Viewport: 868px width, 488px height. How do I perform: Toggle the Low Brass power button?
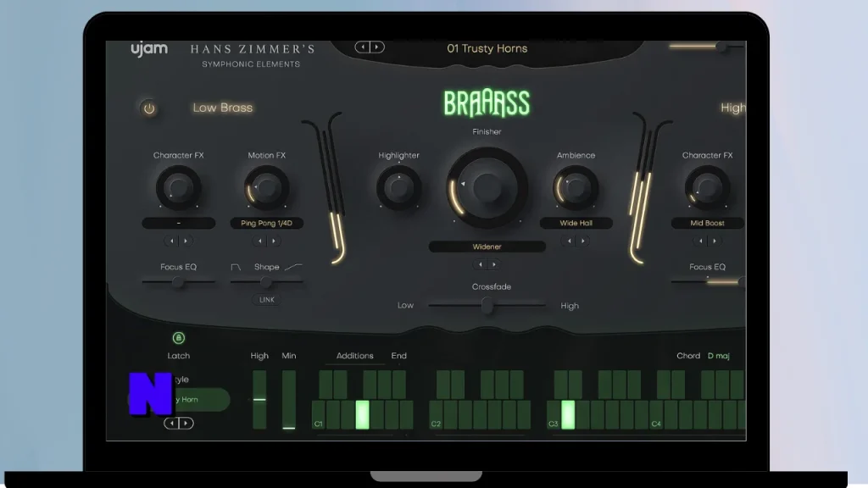149,108
